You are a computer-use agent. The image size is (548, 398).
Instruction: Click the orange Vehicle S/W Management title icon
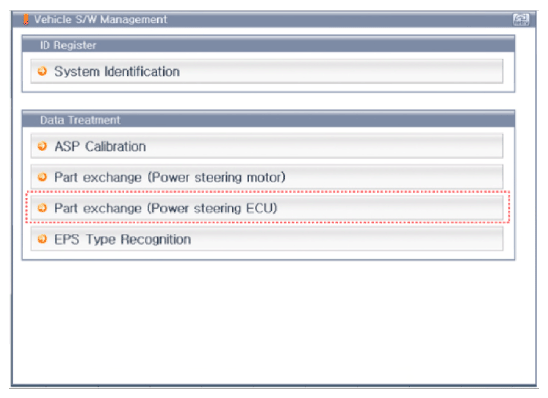click(26, 20)
